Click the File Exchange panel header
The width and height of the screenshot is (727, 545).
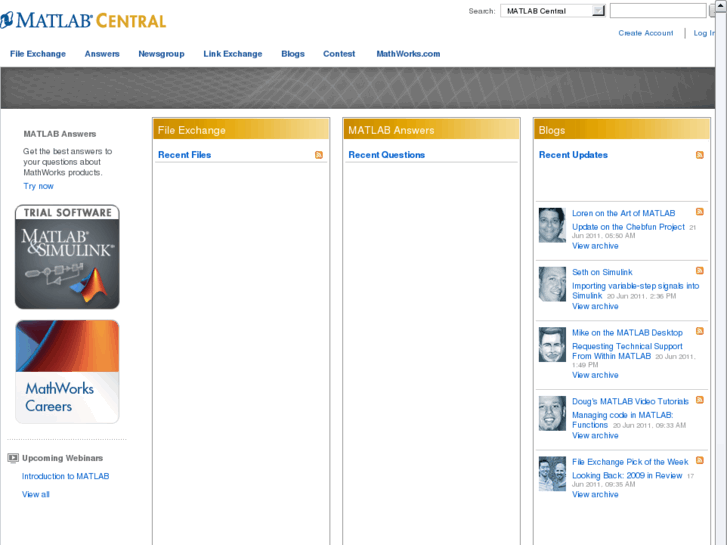click(241, 129)
